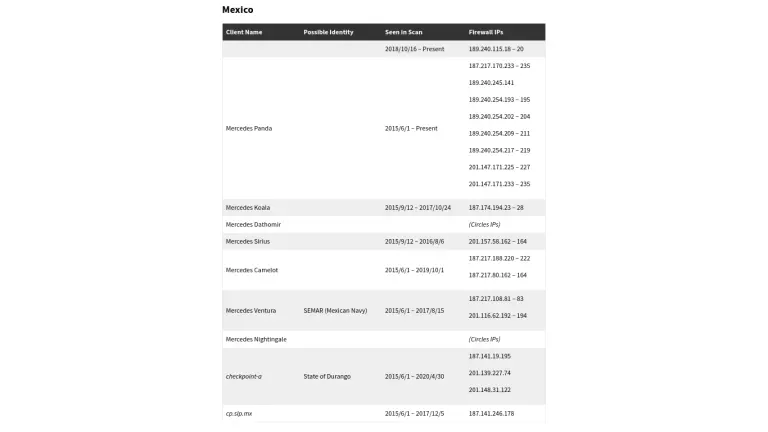Screen dimensions: 768x432
Task: Select the Possible Identity column header
Action: point(328,32)
